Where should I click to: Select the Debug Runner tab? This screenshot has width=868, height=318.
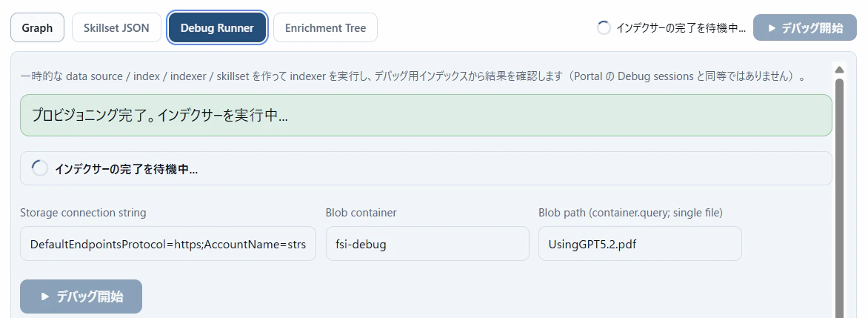[217, 28]
